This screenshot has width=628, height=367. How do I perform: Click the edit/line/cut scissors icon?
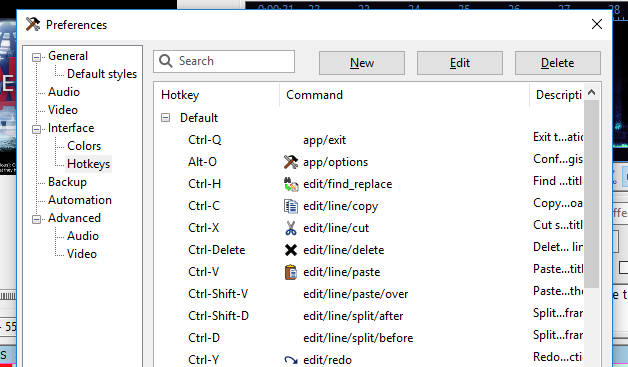[291, 228]
